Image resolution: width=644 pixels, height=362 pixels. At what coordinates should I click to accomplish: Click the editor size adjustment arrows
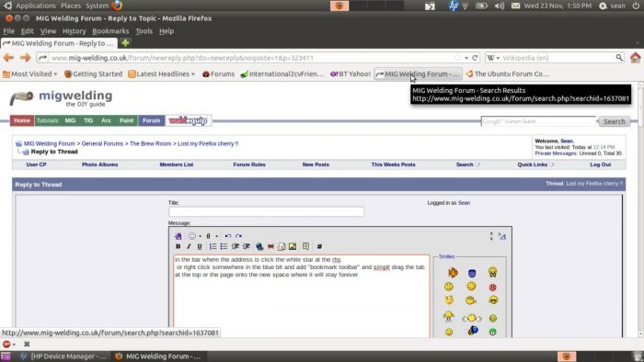pyautogui.click(x=491, y=236)
